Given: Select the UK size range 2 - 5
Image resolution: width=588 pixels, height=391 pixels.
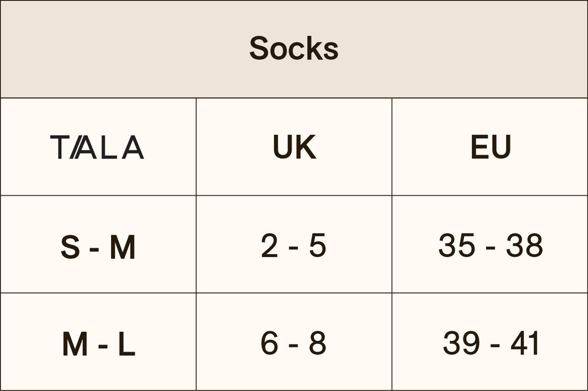Looking at the screenshot, I should click(x=293, y=246).
